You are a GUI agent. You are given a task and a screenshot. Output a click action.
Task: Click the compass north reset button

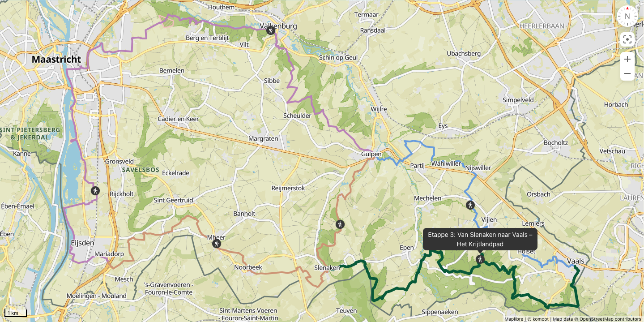(627, 16)
